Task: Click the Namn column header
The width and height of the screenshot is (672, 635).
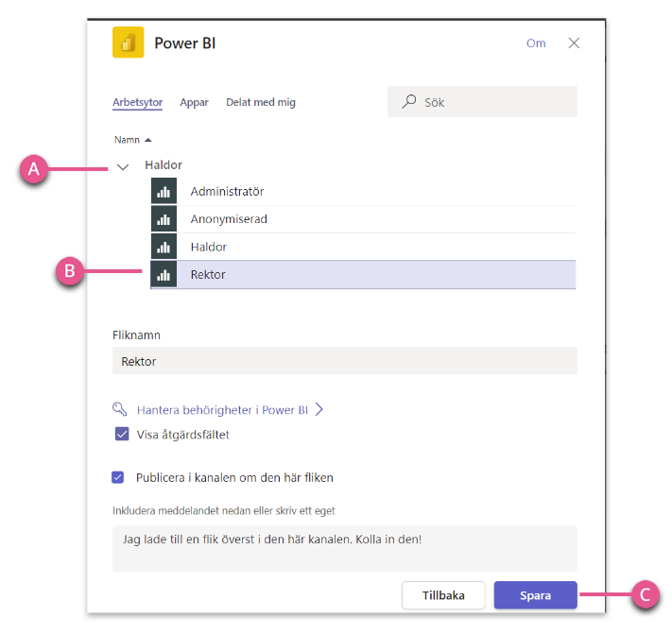Action: pos(127,140)
